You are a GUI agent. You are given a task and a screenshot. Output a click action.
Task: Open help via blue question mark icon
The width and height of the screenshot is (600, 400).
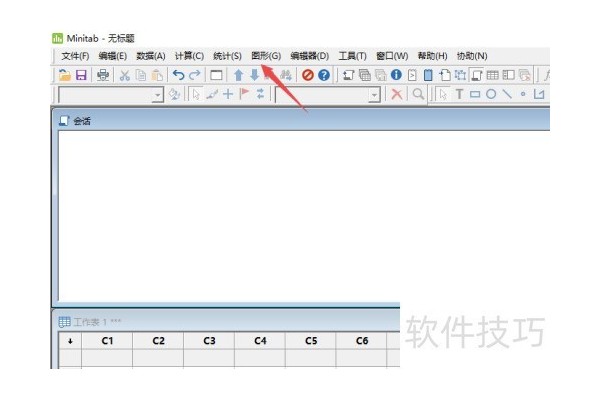(x=324, y=75)
